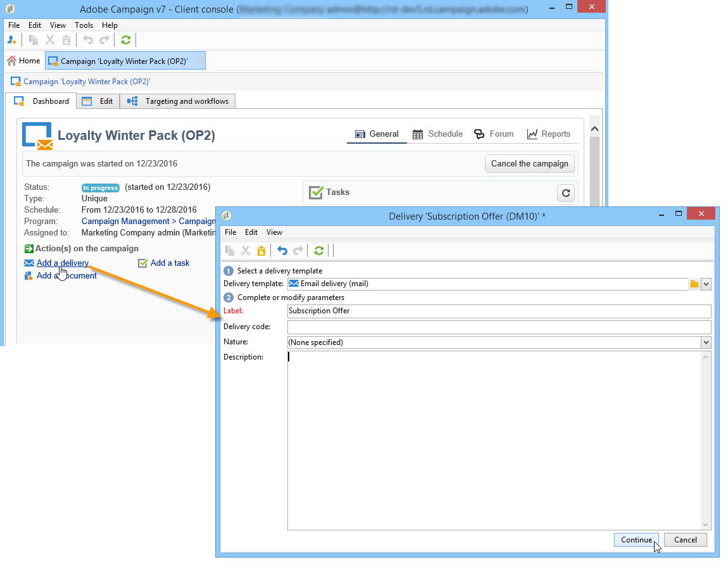Click green refresh icon in main console toolbar
This screenshot has width=728, height=576.
coord(126,41)
